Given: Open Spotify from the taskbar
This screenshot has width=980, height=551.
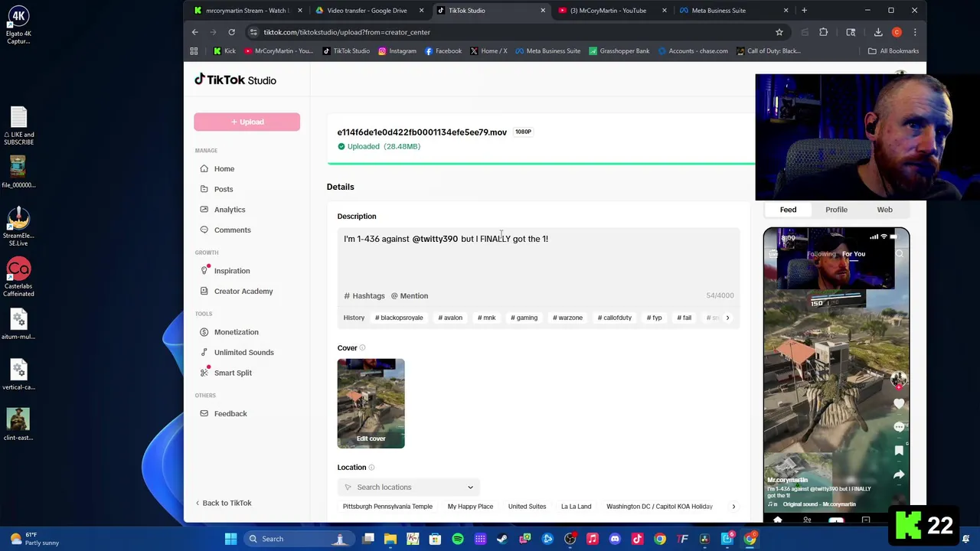Looking at the screenshot, I should [x=458, y=539].
